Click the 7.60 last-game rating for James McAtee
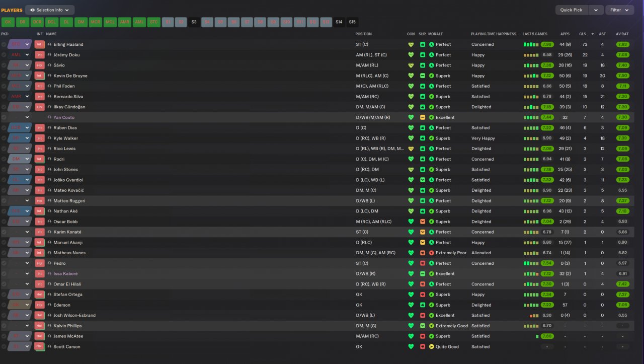Image resolution: width=644 pixels, height=364 pixels. (x=547, y=336)
